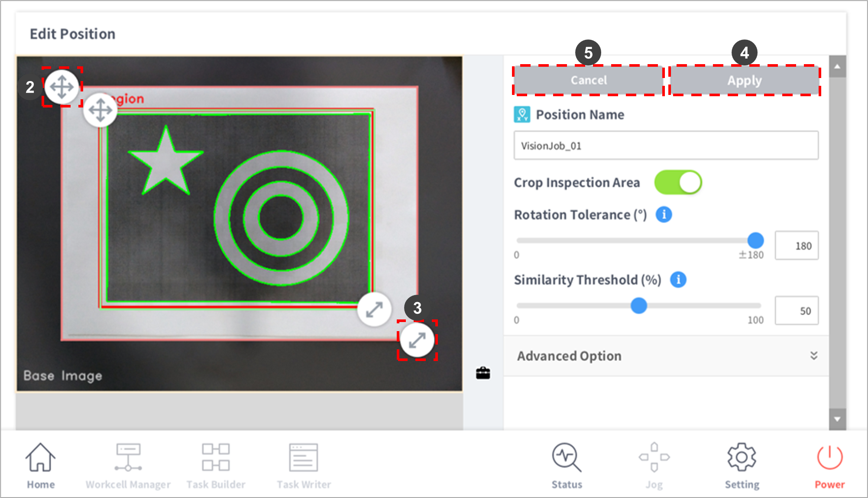Click the Power button icon

pyautogui.click(x=829, y=458)
